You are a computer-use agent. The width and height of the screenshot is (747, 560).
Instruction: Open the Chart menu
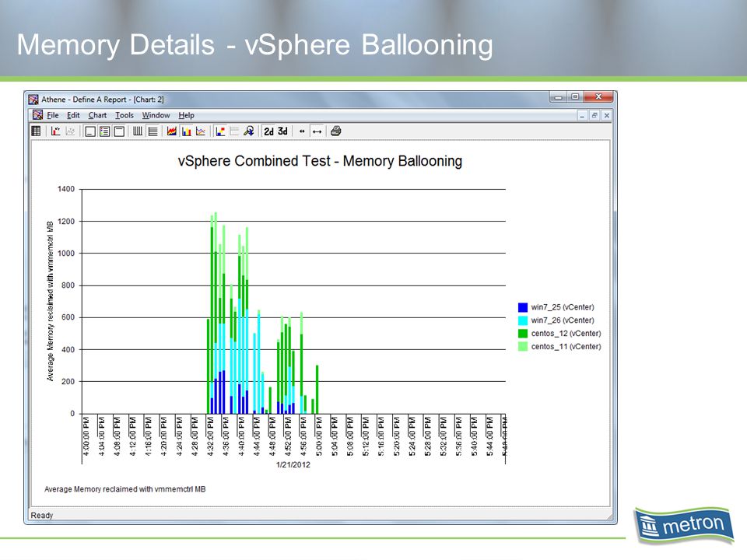click(x=97, y=115)
